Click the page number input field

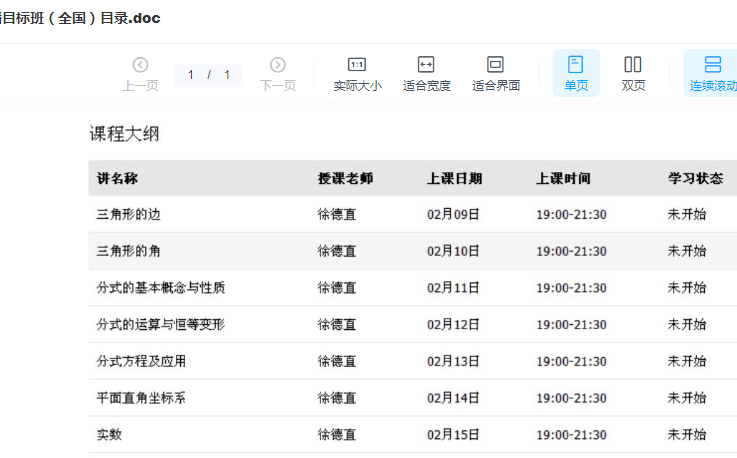191,75
